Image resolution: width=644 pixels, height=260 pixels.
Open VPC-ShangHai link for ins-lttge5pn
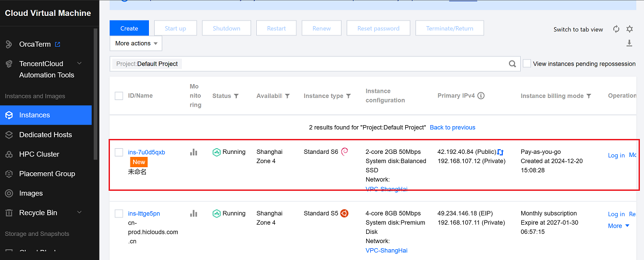click(387, 250)
